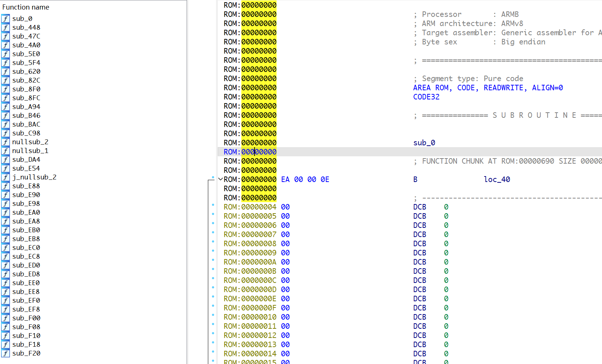Click address ROM:0000000A line
The width and height of the screenshot is (602, 364).
250,262
